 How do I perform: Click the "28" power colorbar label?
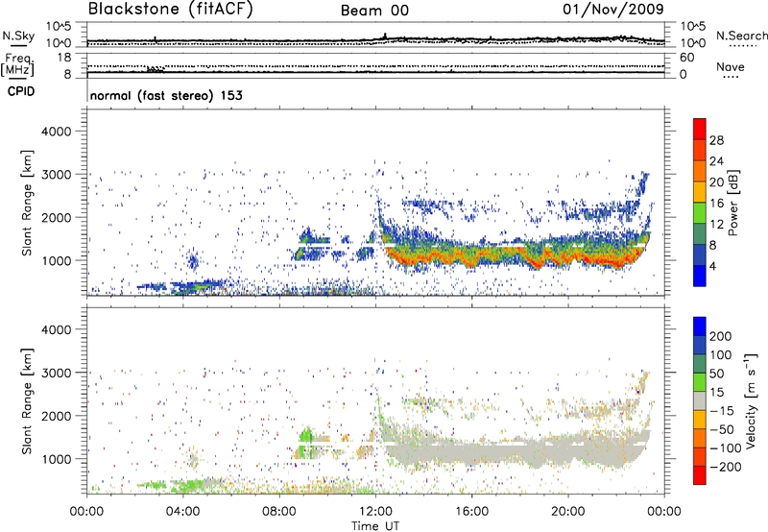(x=716, y=140)
